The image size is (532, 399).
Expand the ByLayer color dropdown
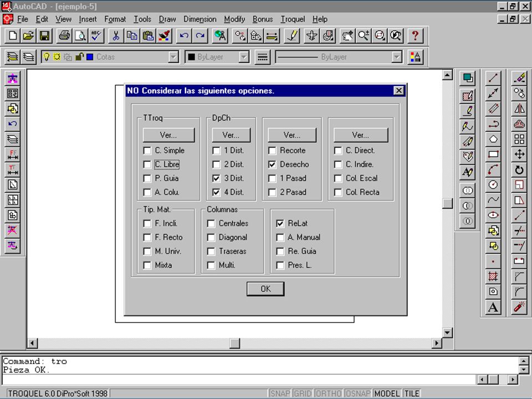(x=244, y=57)
